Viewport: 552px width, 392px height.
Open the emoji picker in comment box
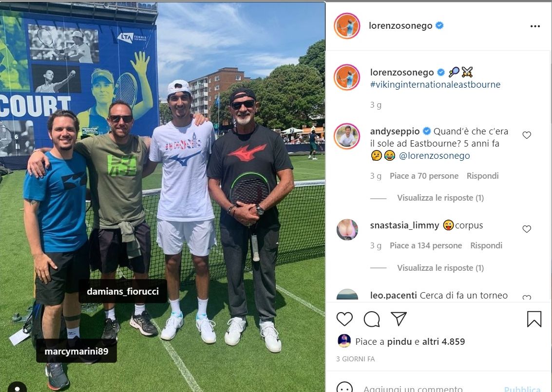[344, 388]
